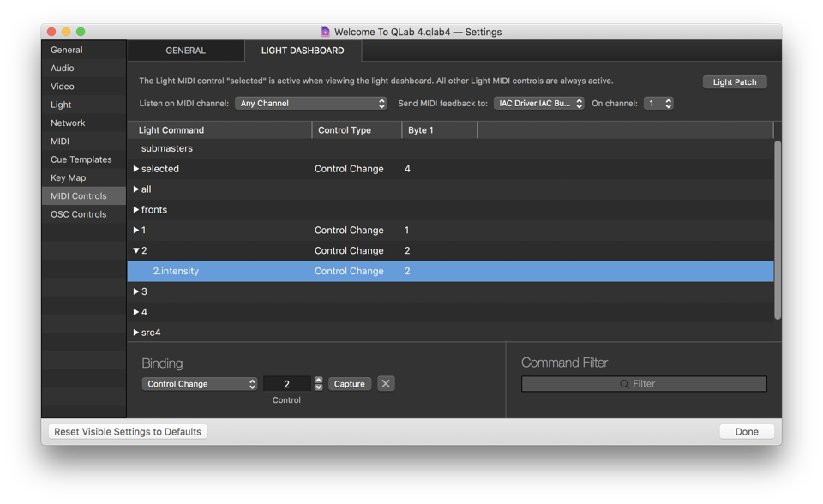Expand the 'all' group row

pyautogui.click(x=136, y=189)
